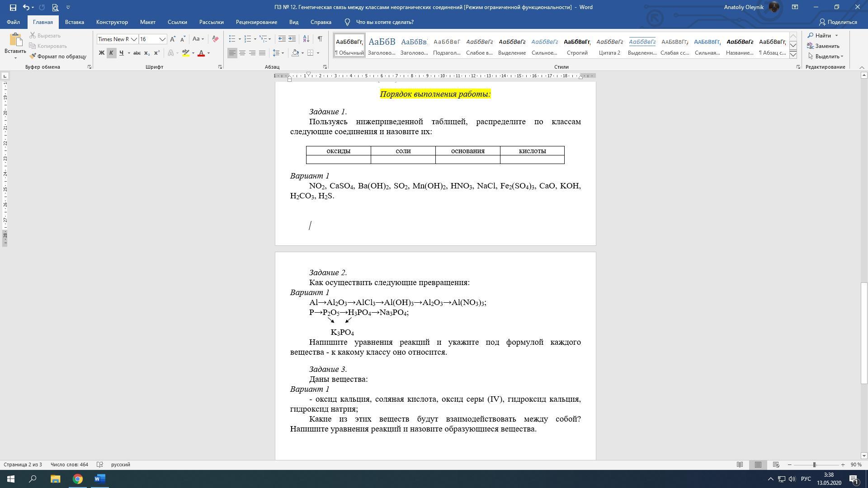Open the font size dropdown
Image resolution: width=868 pixels, height=488 pixels.
click(162, 39)
